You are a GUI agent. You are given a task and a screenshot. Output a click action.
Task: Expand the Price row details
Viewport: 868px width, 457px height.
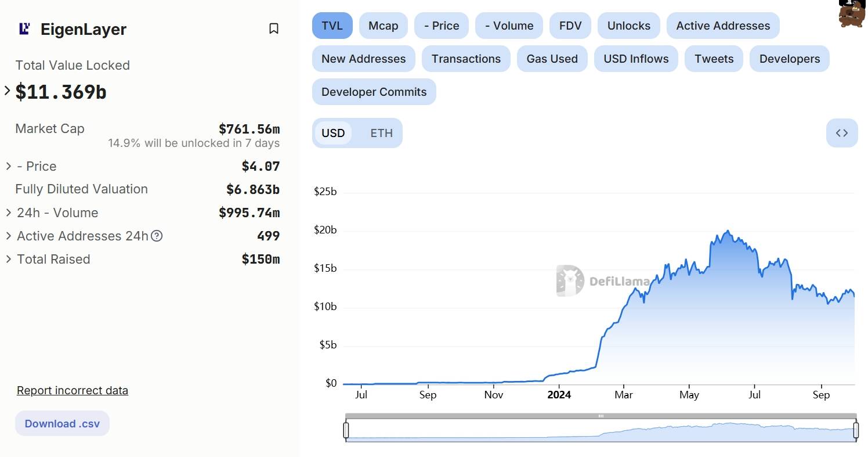[9, 166]
